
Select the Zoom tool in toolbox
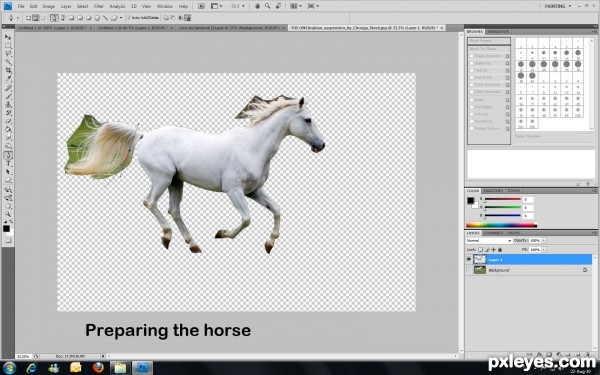(x=8, y=214)
